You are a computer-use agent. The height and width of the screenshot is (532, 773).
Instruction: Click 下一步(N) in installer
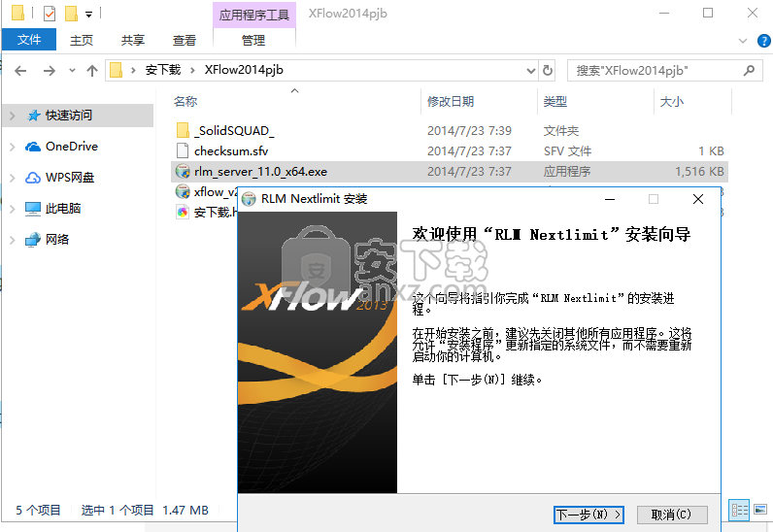coord(588,515)
